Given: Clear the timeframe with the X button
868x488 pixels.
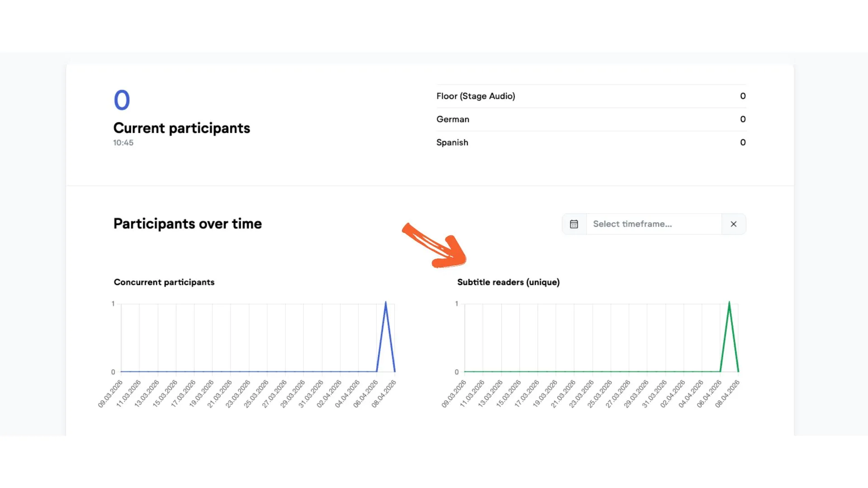Looking at the screenshot, I should point(733,224).
